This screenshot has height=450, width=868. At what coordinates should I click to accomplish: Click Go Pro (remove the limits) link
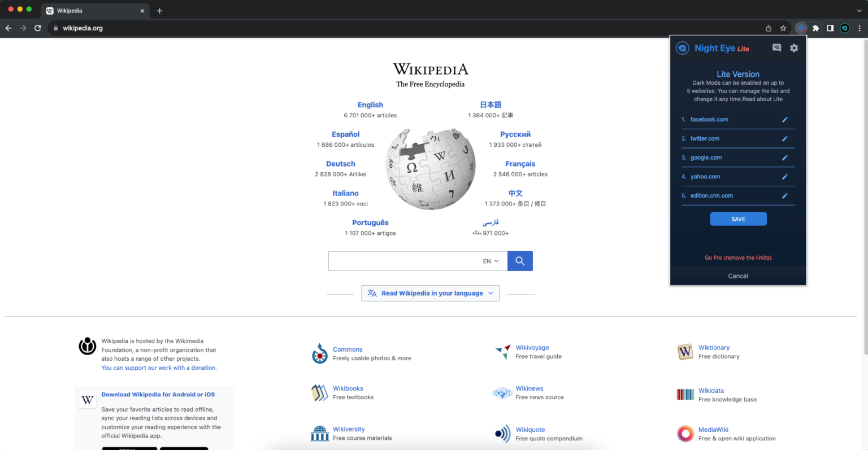tap(738, 257)
